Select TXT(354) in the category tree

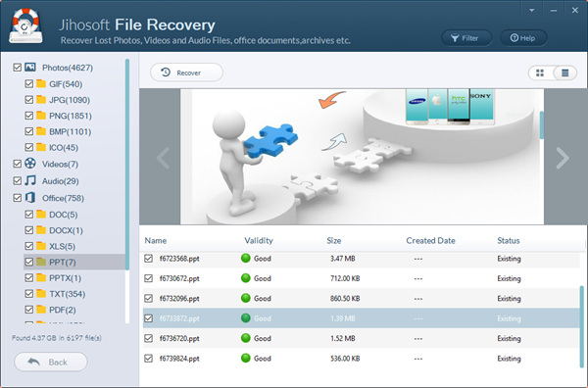[67, 294]
